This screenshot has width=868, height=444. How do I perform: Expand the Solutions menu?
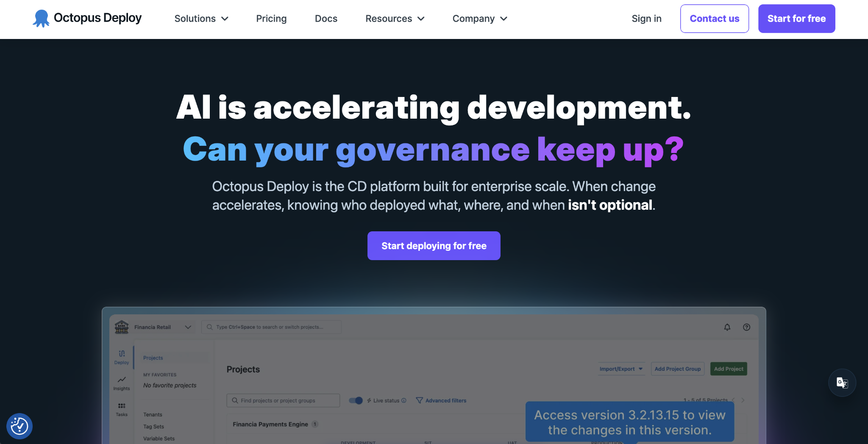coord(201,19)
